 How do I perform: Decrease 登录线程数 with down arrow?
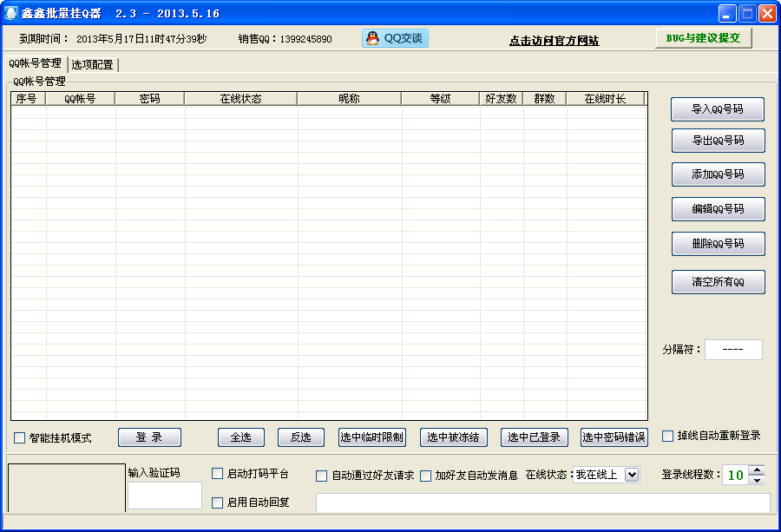click(x=757, y=480)
